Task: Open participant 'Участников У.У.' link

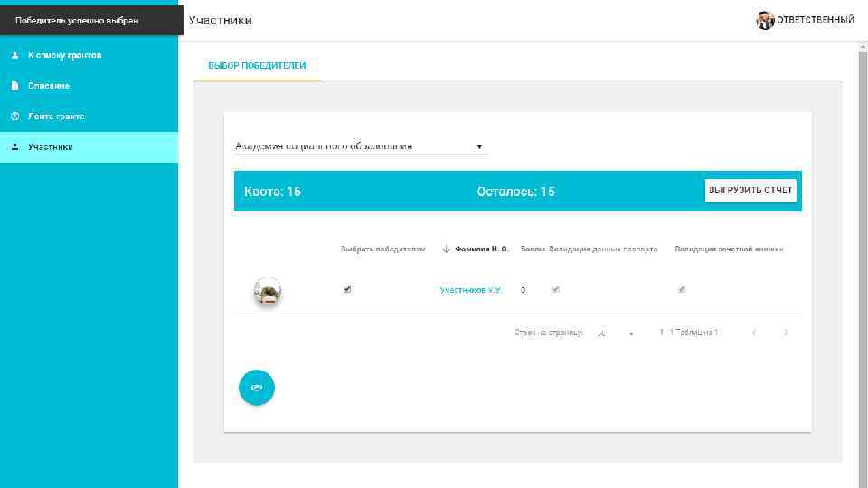Action: click(470, 290)
